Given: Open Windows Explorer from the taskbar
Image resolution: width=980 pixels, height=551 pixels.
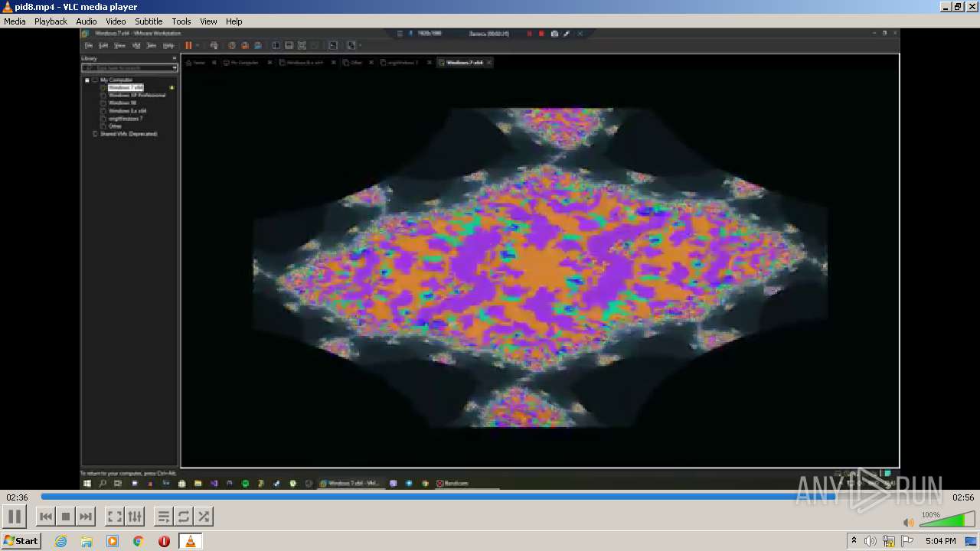Looking at the screenshot, I should tap(87, 541).
